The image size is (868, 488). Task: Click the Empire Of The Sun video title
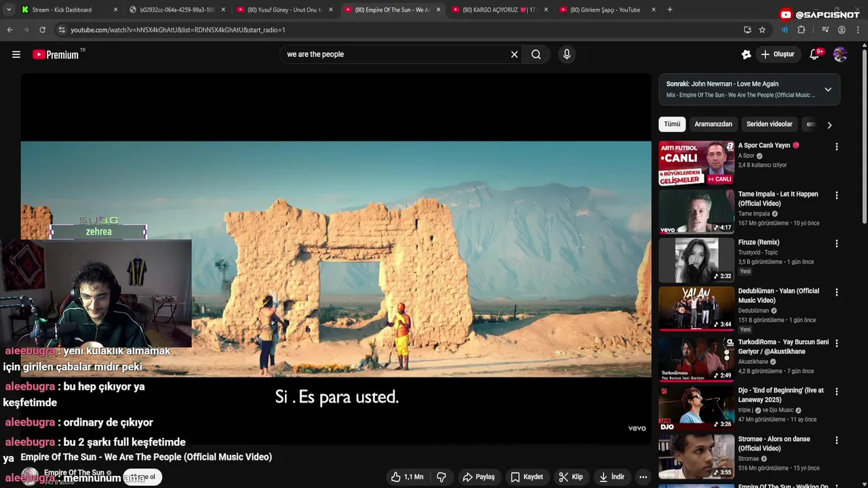(146, 457)
